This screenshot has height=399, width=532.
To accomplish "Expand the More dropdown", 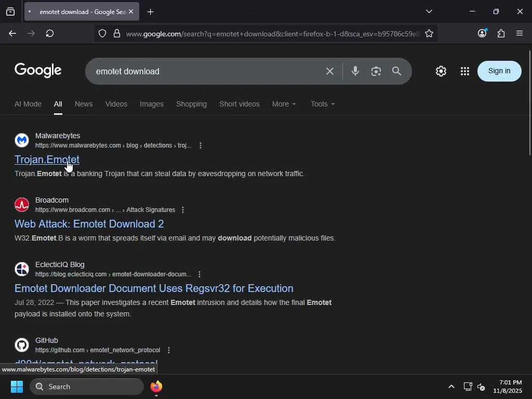I will click(x=284, y=104).
